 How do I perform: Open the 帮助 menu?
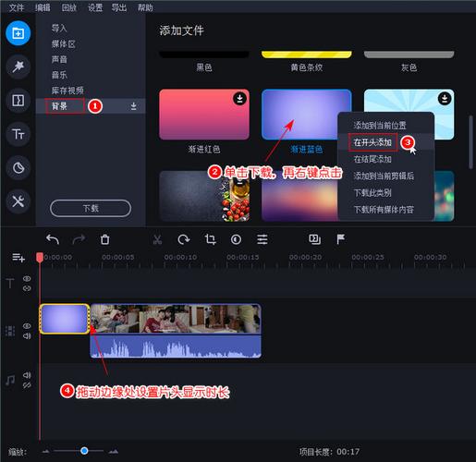coord(145,7)
